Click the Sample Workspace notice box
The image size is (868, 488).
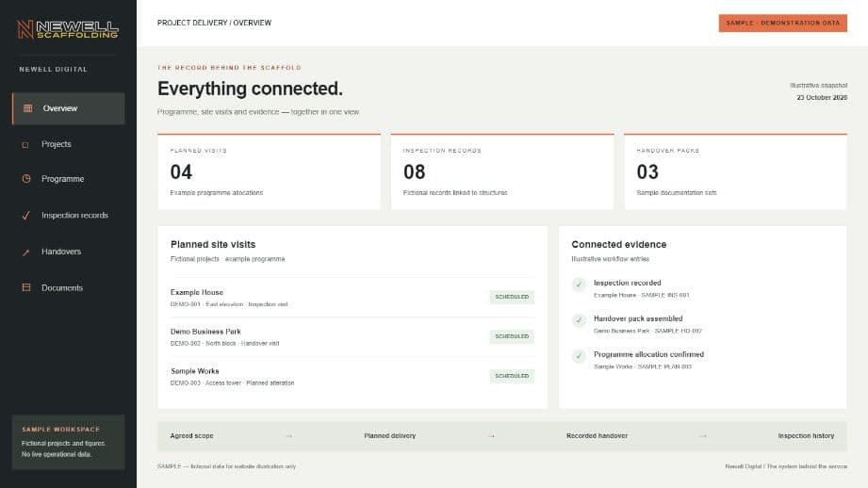pyautogui.click(x=69, y=442)
